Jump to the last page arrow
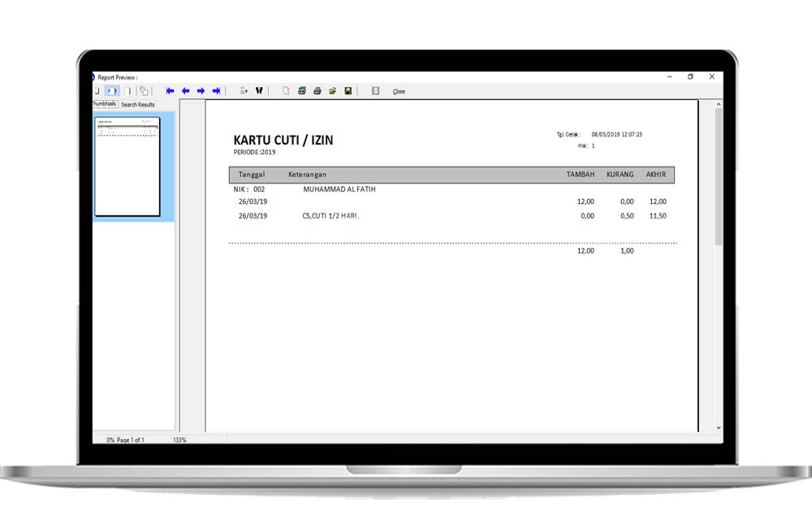 point(217,91)
